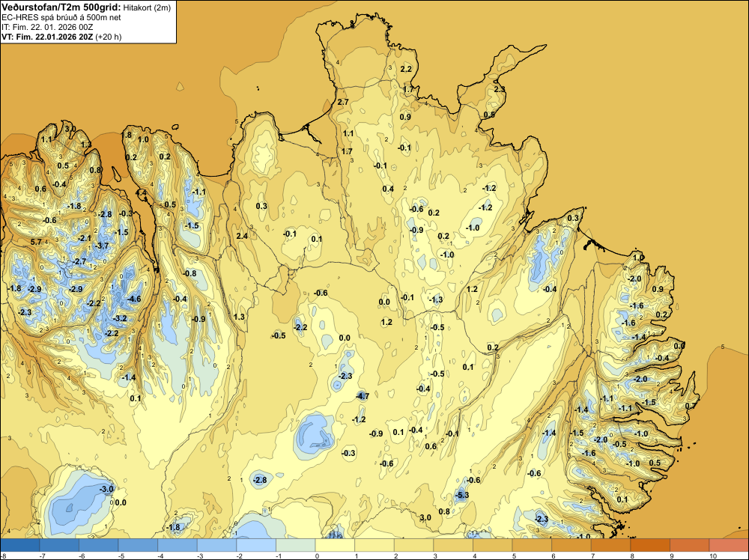Click the orange swatch between 5 and 6
Viewport: 749px width, 560px height.
point(532,545)
